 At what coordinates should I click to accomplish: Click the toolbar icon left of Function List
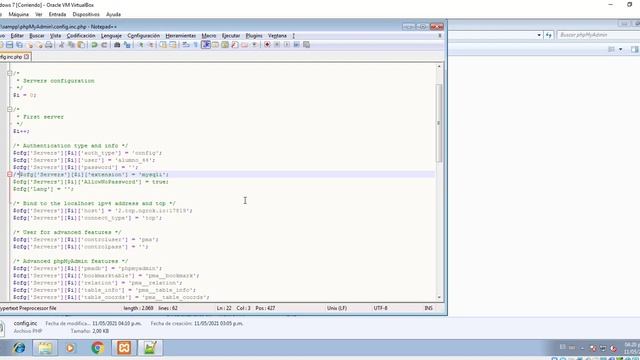click(225, 44)
